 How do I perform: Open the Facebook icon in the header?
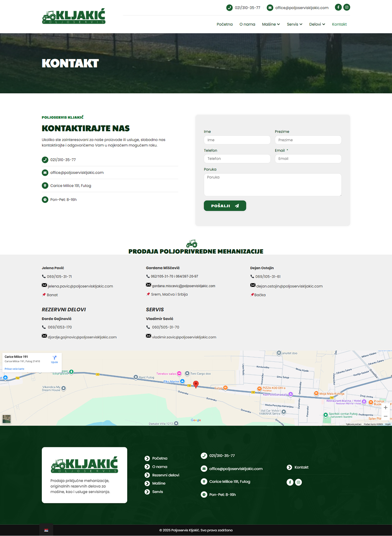[x=338, y=7]
